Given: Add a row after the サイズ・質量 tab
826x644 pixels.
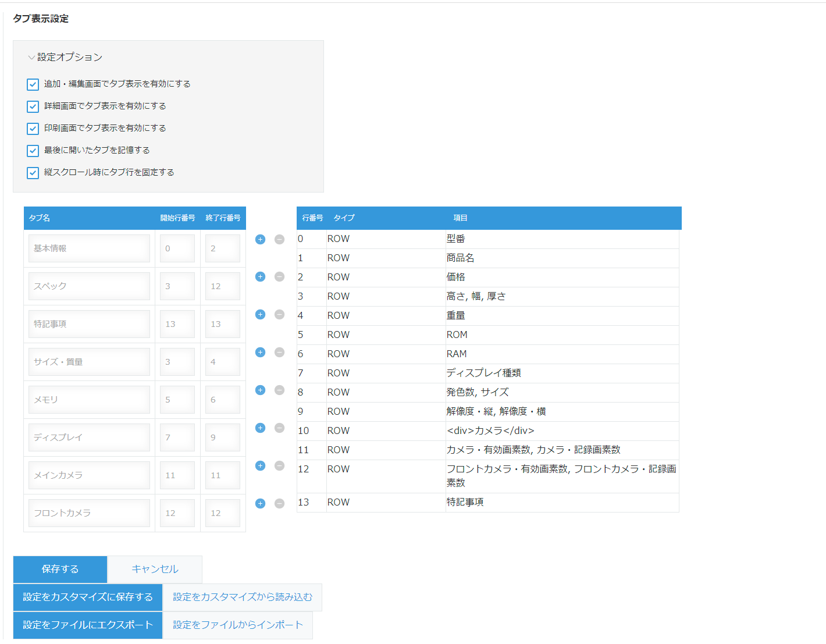Looking at the screenshot, I should tap(260, 353).
